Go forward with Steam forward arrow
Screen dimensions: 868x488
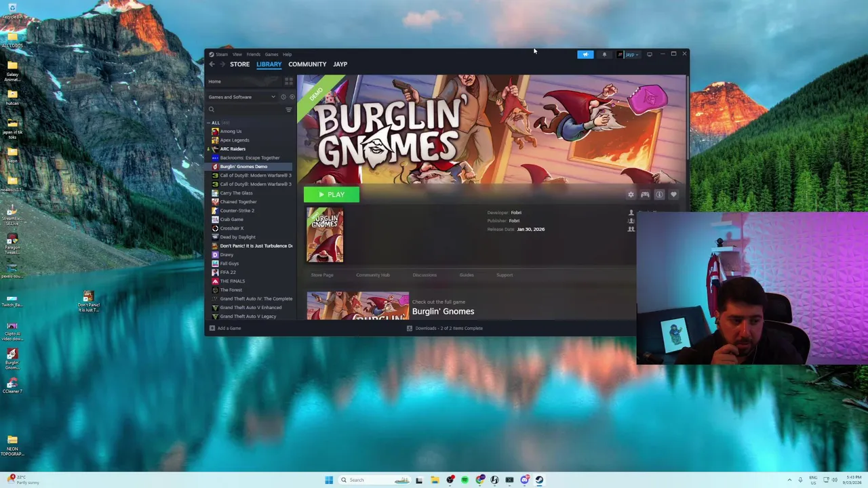pos(222,64)
